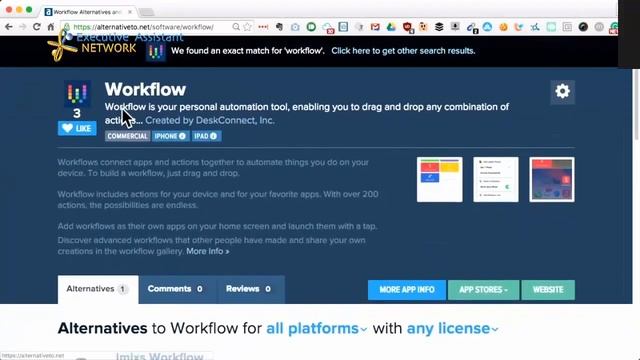
Task: Open second Workflow screenshot thumbnail
Action: pos(496,180)
